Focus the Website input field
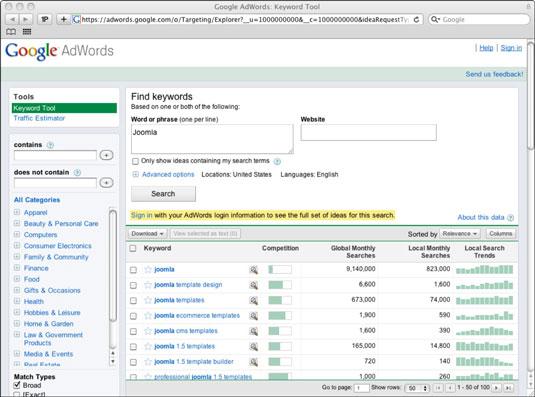 coord(368,132)
